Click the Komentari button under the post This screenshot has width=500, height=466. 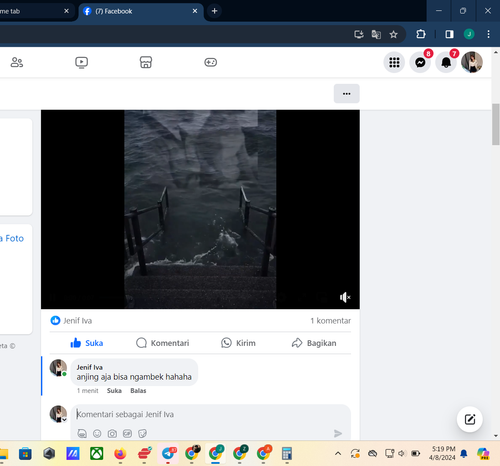pyautogui.click(x=163, y=343)
